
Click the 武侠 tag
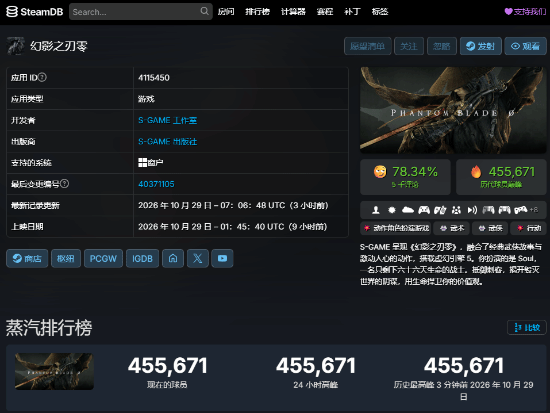tap(490, 228)
